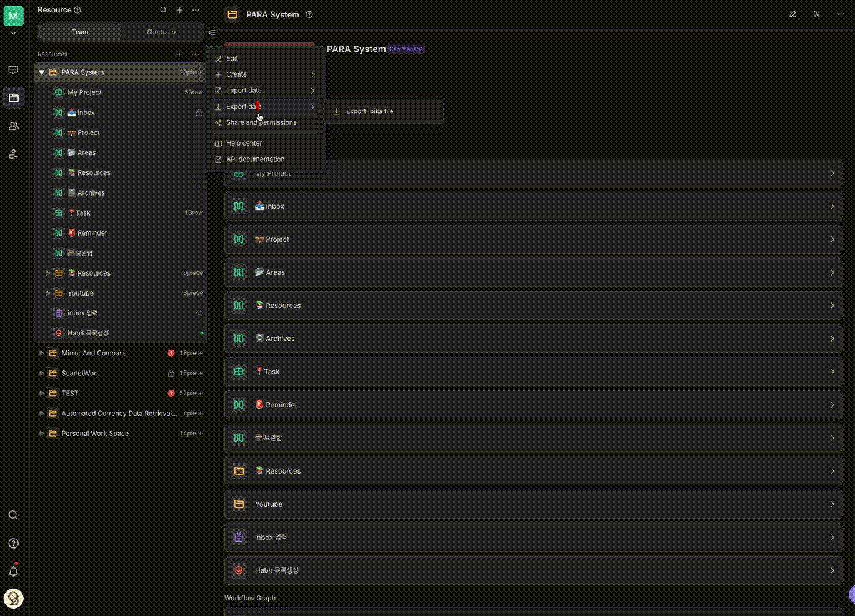Screen dimensions: 855x616
Task: Click the edit pencil icon at top right
Action: click(x=792, y=14)
